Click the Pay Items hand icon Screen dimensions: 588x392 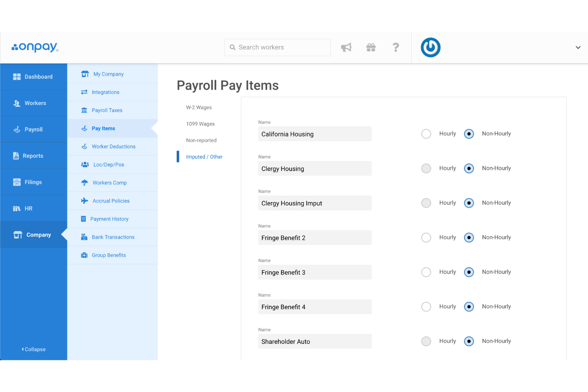(x=84, y=128)
